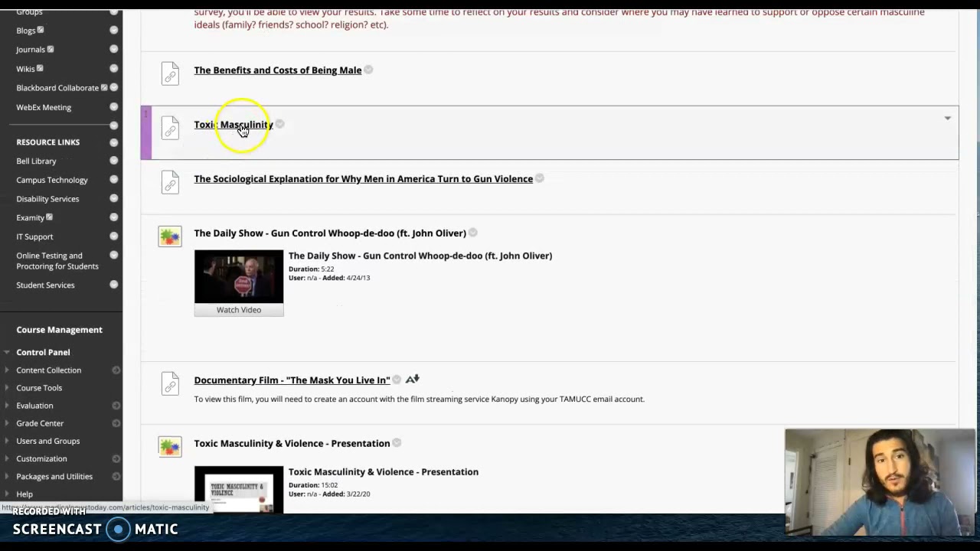Open Examity resource link
The height and width of the screenshot is (551, 980).
click(31, 218)
